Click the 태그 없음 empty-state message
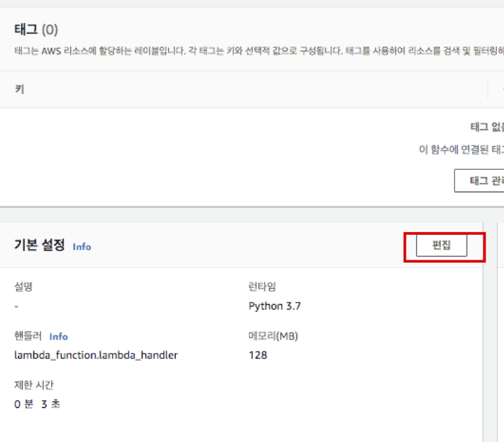504x442 pixels. [x=487, y=127]
